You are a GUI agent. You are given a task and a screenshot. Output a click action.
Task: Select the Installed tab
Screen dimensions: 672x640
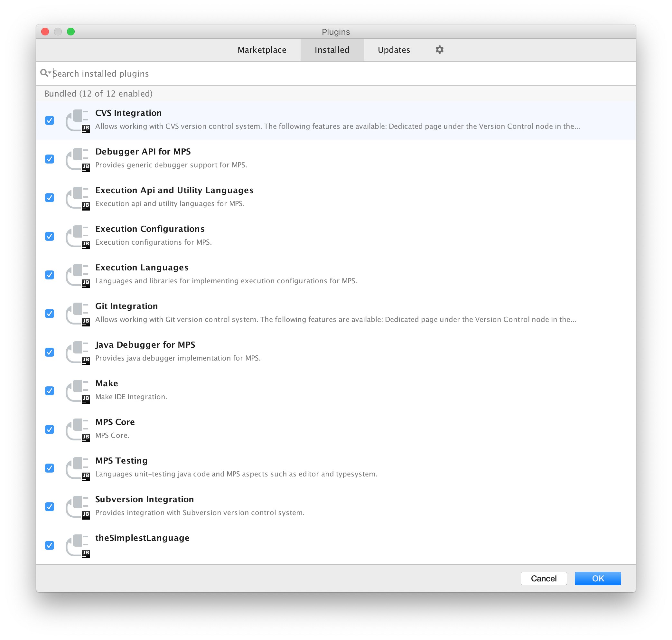[331, 50]
